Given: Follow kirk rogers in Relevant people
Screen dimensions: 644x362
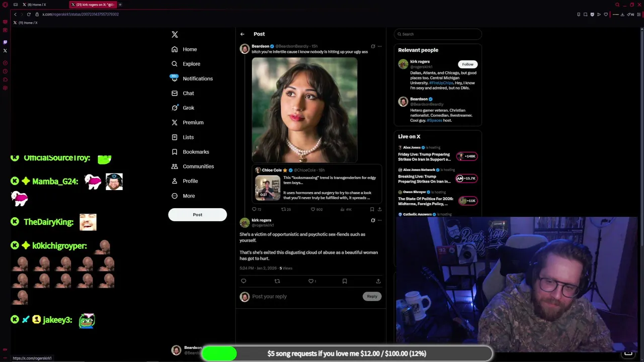Looking at the screenshot, I should [x=467, y=64].
